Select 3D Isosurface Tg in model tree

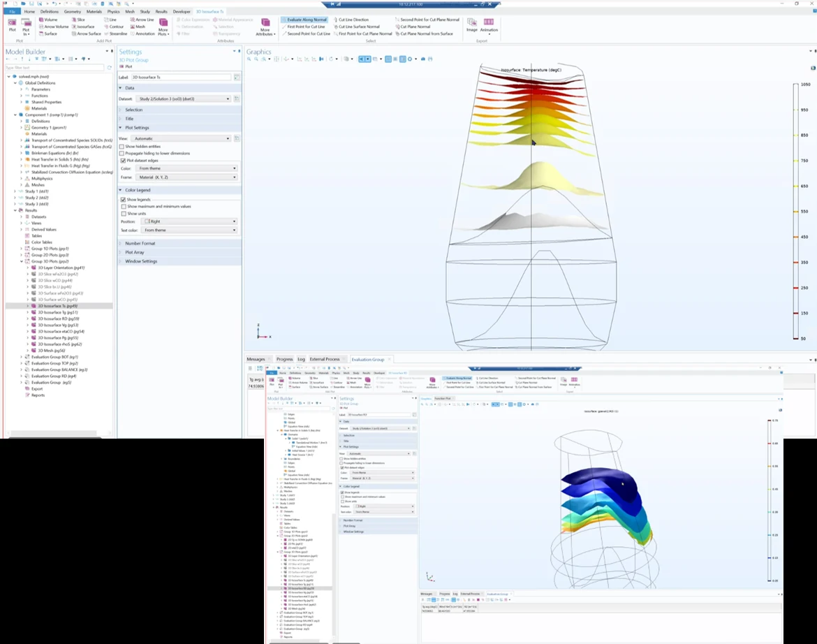pos(57,312)
